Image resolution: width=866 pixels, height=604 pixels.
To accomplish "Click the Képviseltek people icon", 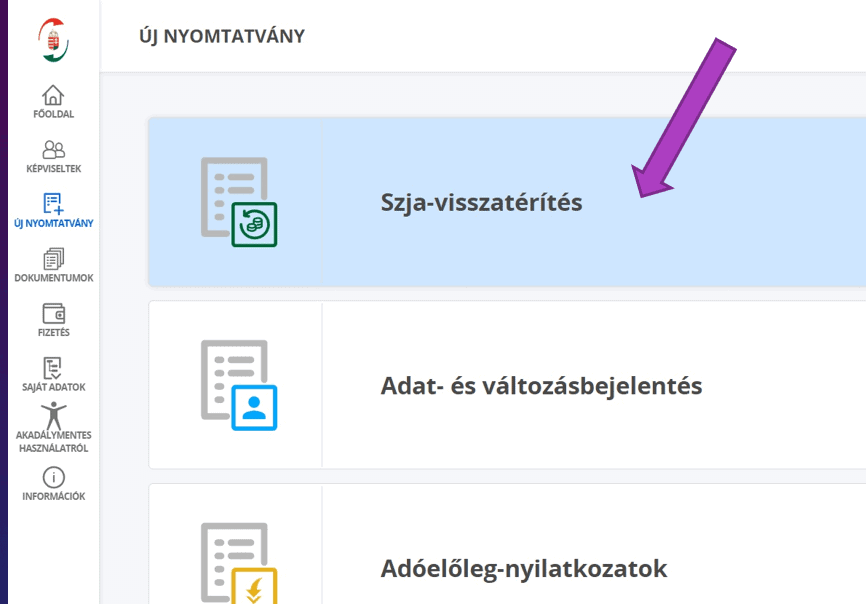I will click(54, 149).
